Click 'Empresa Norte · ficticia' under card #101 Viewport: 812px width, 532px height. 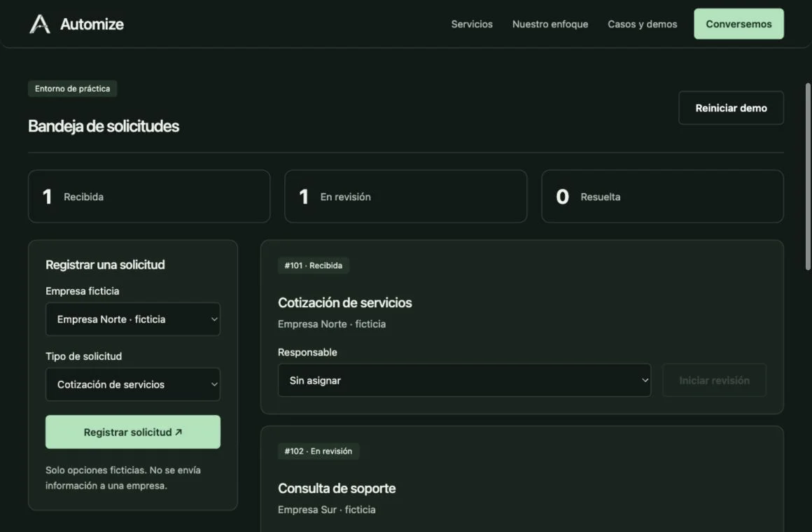point(332,324)
